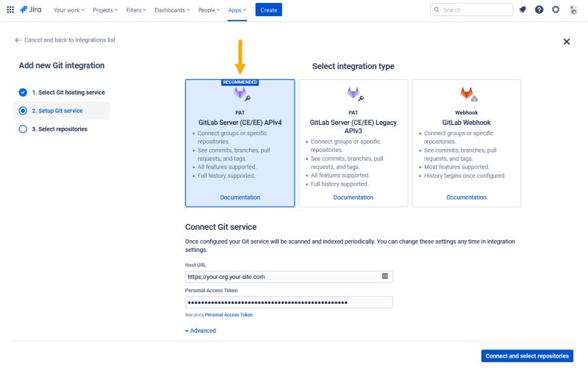This screenshot has height=373, width=588.
Task: Click the orange GitLab Webhook logo icon
Action: click(469, 94)
